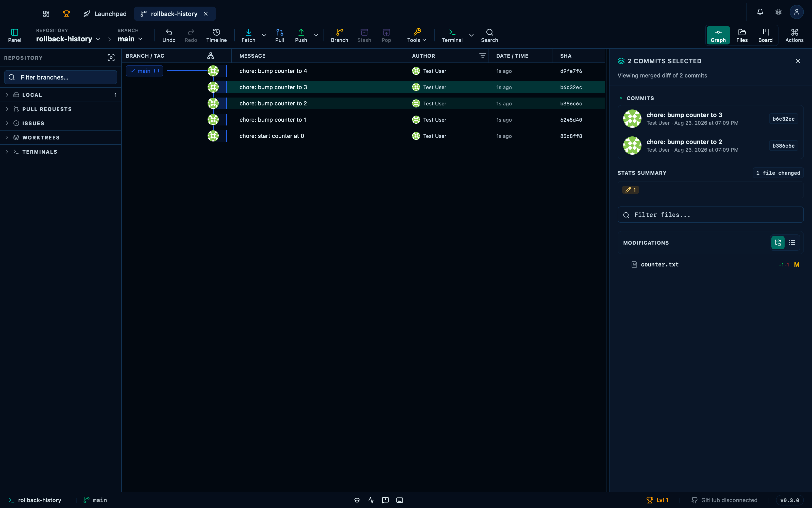Click SHA d9fe7f6 cell
Viewport: 812px width, 508px height.
coord(571,71)
